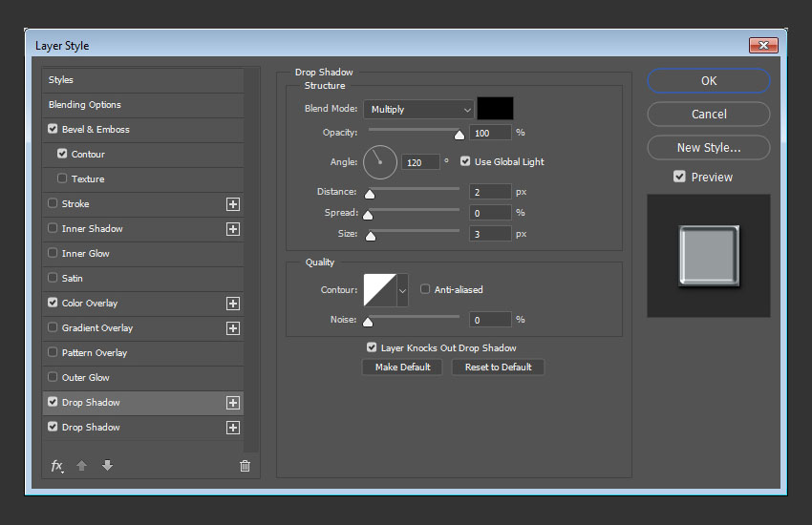Open Inner Glow settings label
812x525 pixels.
(85, 254)
